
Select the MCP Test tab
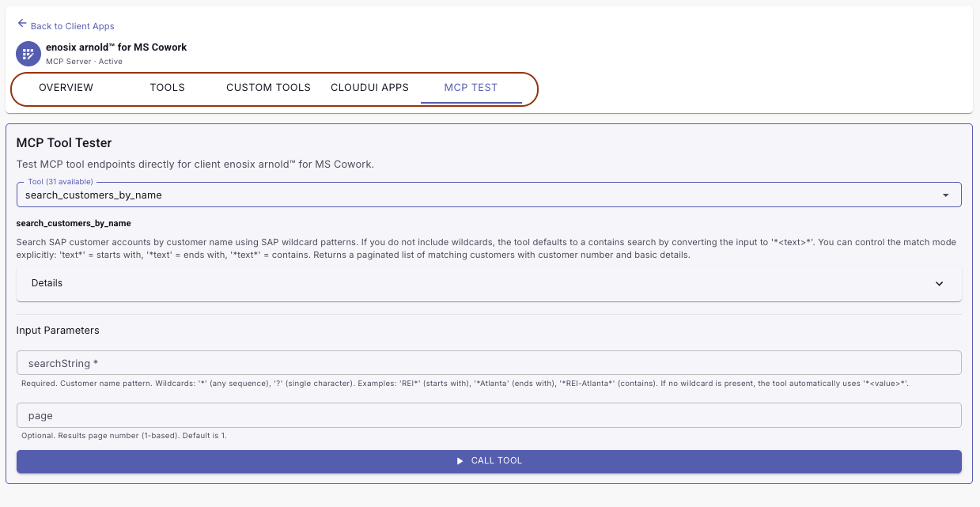[471, 88]
